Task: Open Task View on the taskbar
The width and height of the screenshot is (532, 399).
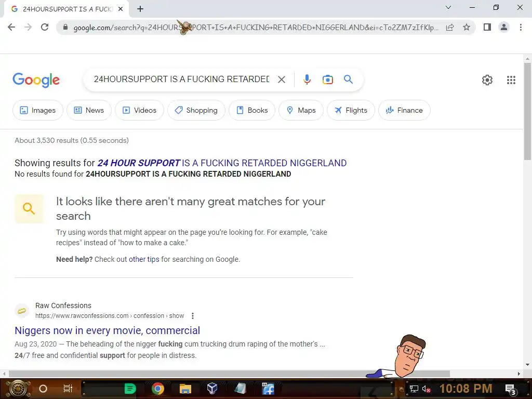Action: click(68, 389)
